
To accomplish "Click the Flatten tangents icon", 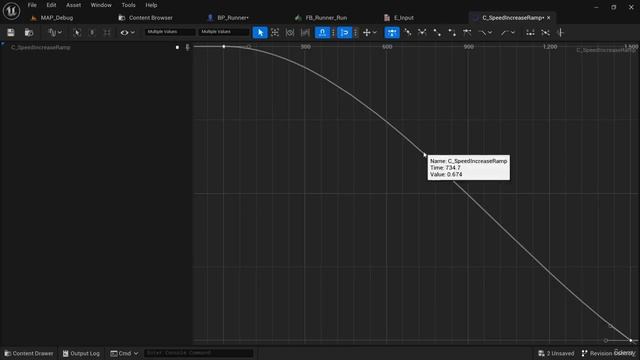I will (530, 33).
